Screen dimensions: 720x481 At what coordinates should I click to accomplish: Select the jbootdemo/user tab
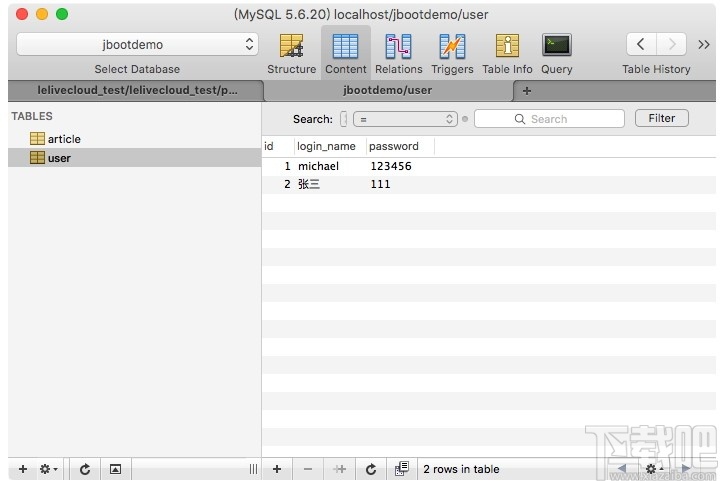[388, 90]
